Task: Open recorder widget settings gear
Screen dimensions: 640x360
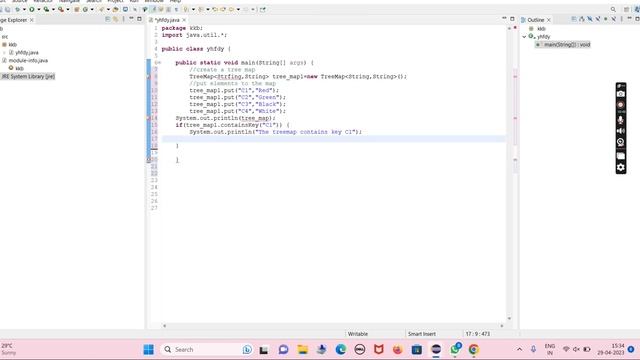Action: 621,167
